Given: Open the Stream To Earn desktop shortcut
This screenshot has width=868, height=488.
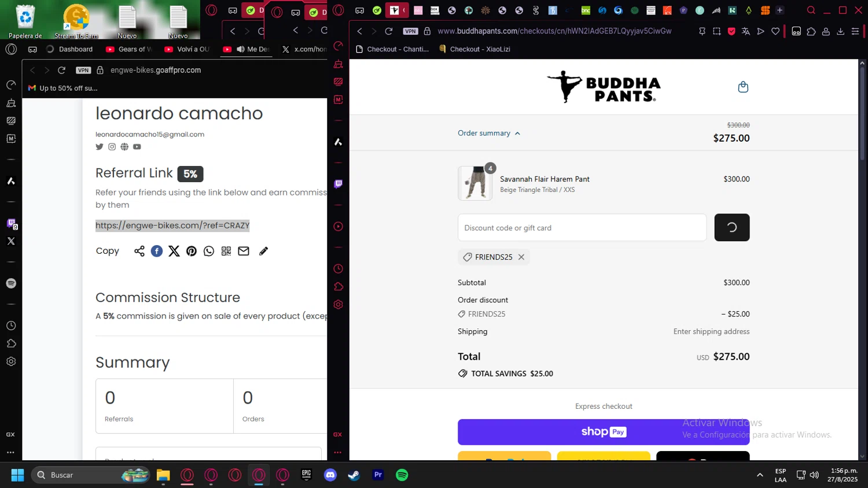Looking at the screenshot, I should [x=76, y=21].
